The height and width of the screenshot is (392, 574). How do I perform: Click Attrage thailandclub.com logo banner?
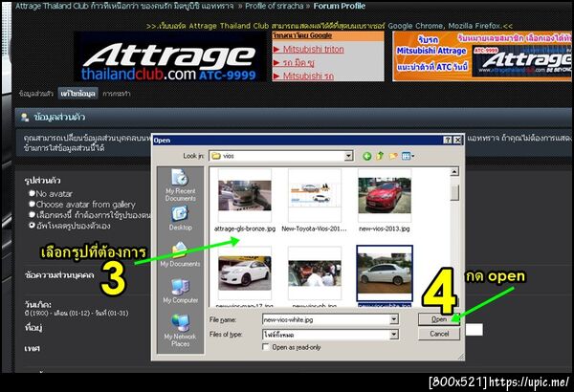(170, 56)
